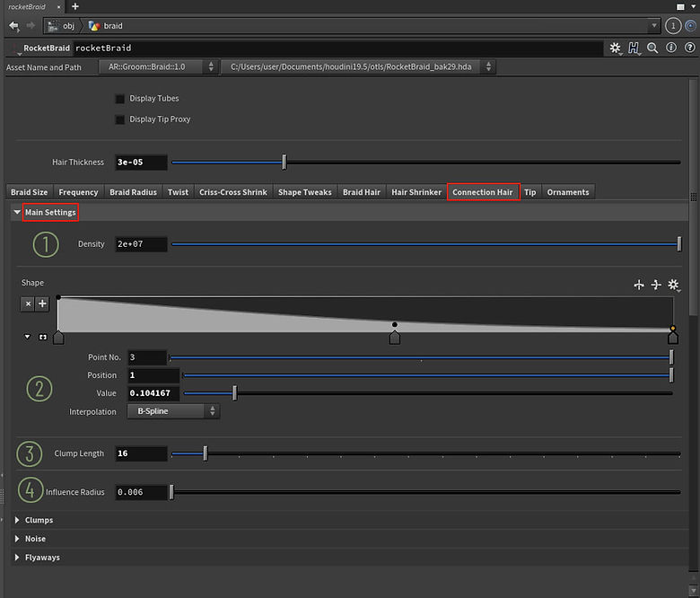
Task: Open the B-Spline interpolation dropdown
Action: tap(173, 411)
